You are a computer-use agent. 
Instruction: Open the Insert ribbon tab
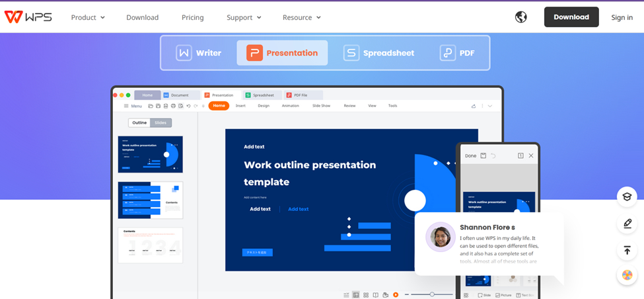click(240, 106)
